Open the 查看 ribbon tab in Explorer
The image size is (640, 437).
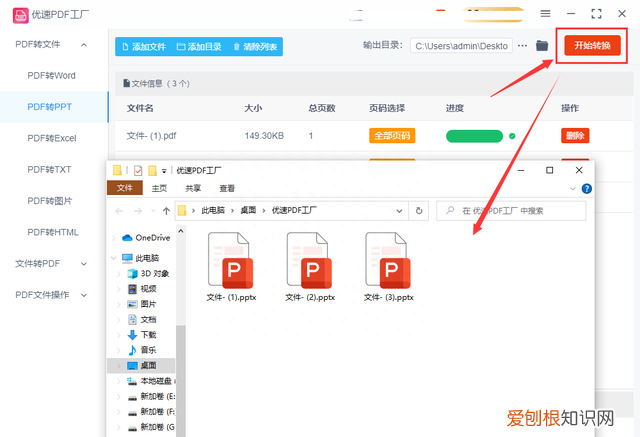pyautogui.click(x=227, y=188)
